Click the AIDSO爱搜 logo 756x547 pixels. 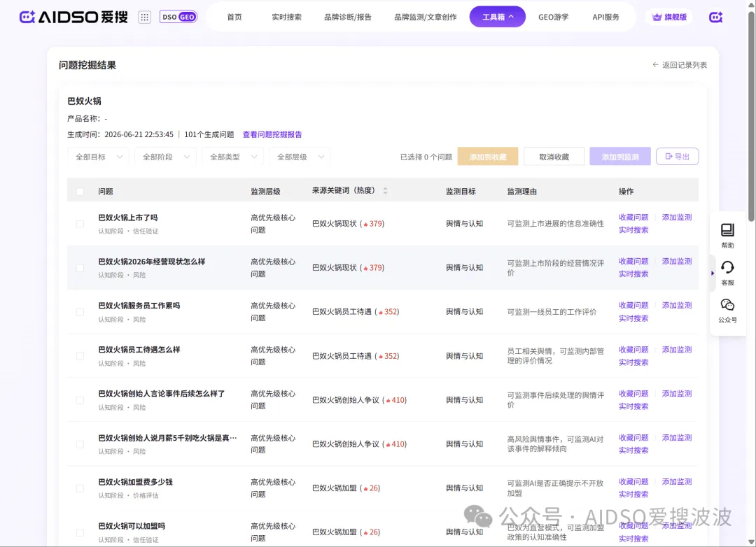coord(73,17)
